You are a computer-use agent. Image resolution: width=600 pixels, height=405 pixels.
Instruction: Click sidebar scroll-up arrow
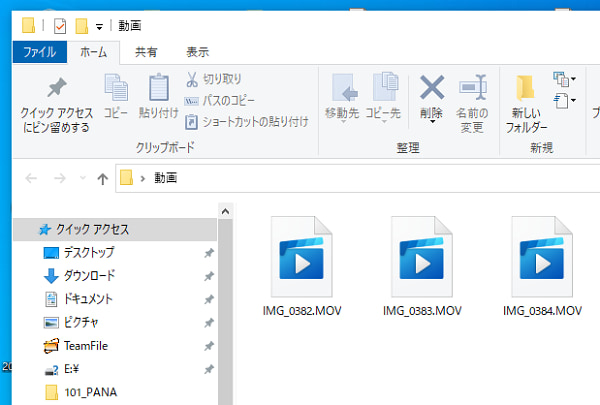(x=225, y=211)
